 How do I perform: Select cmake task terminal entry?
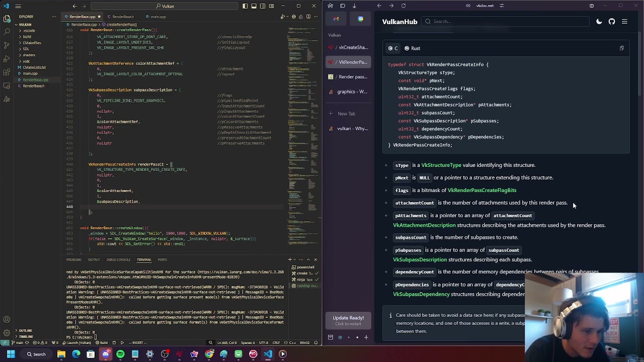(304, 274)
